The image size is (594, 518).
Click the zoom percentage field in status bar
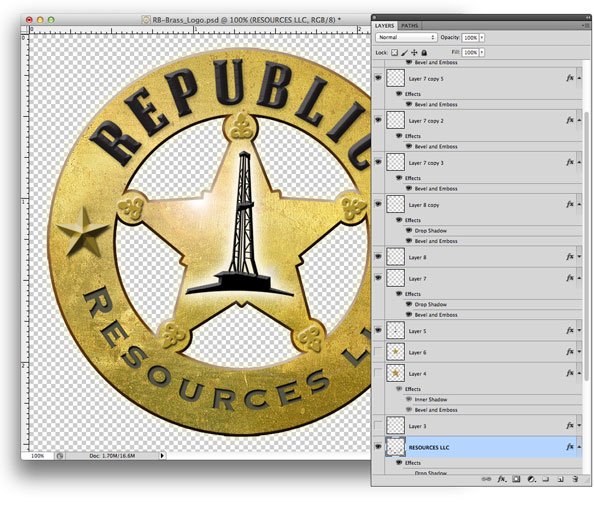point(38,455)
